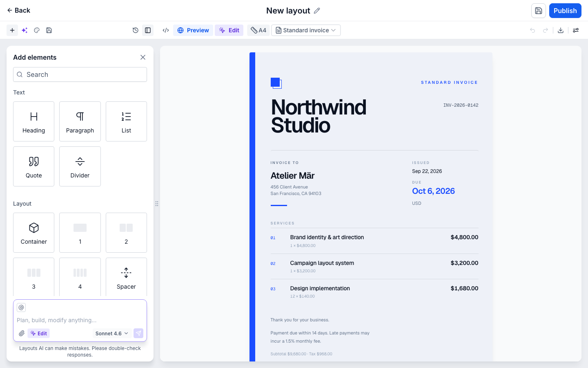Select Campaign layout system row
Viewport: 588px width, 368px height.
click(x=374, y=267)
